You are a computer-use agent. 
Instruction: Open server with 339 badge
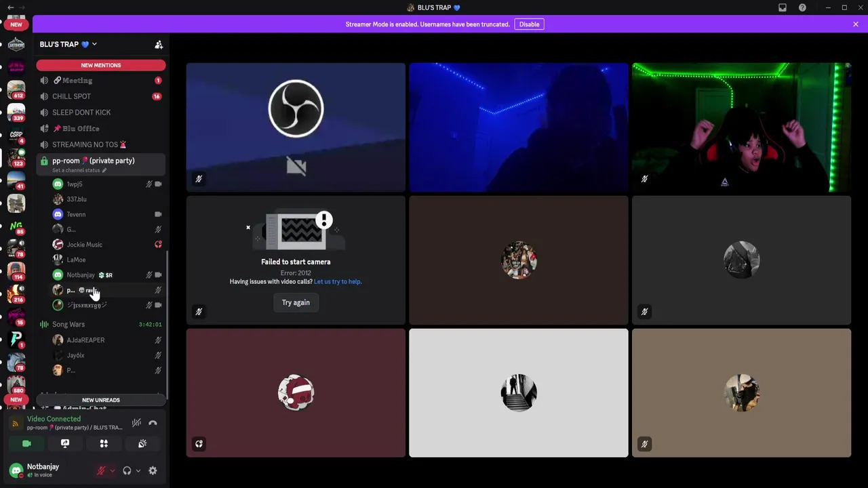pyautogui.click(x=16, y=113)
